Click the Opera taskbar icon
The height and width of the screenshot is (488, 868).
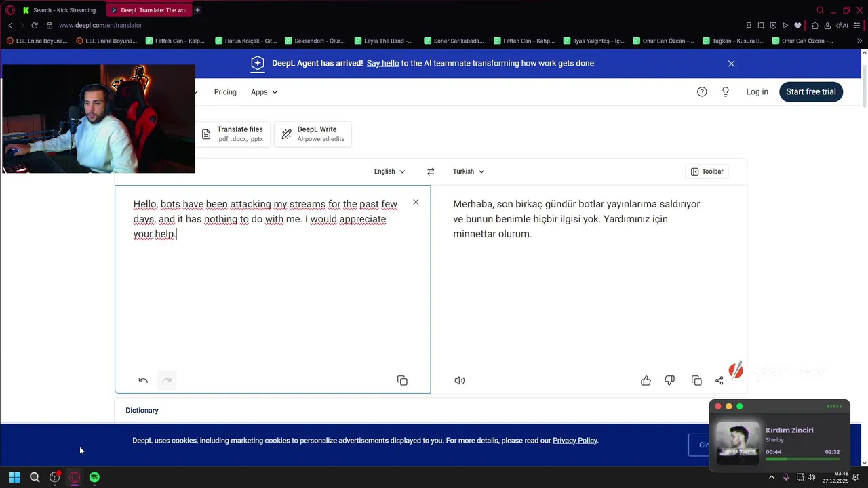tap(75, 477)
